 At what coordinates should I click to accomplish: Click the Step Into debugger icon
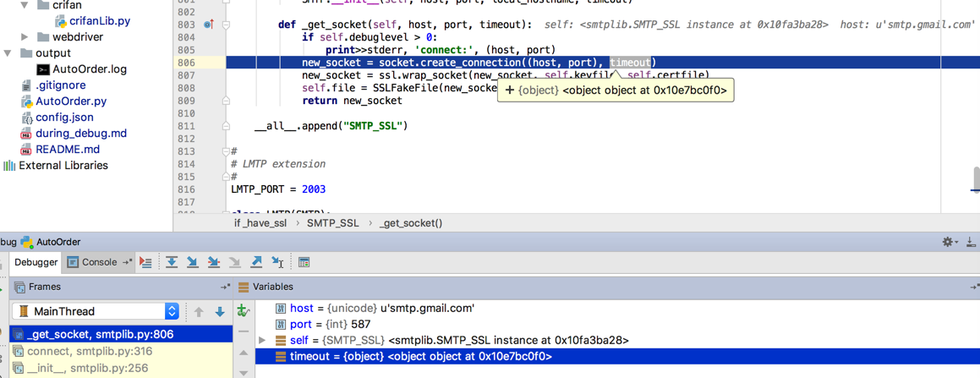[x=193, y=262]
